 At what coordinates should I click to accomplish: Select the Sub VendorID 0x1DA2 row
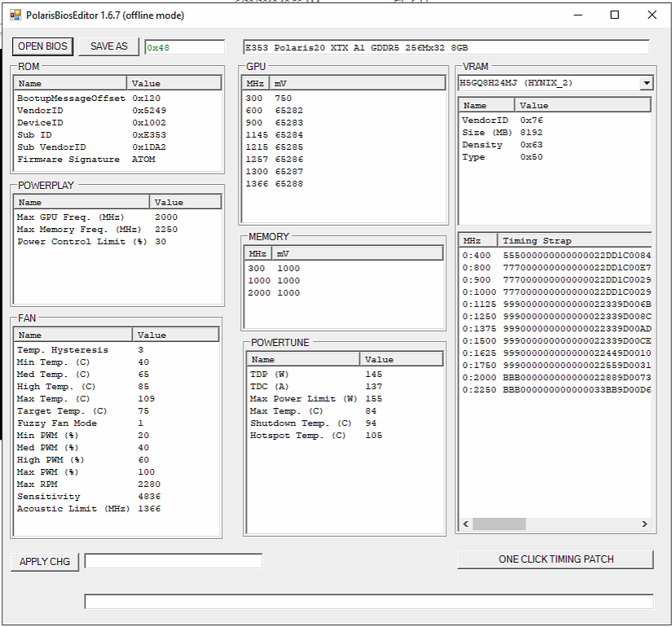tap(91, 147)
